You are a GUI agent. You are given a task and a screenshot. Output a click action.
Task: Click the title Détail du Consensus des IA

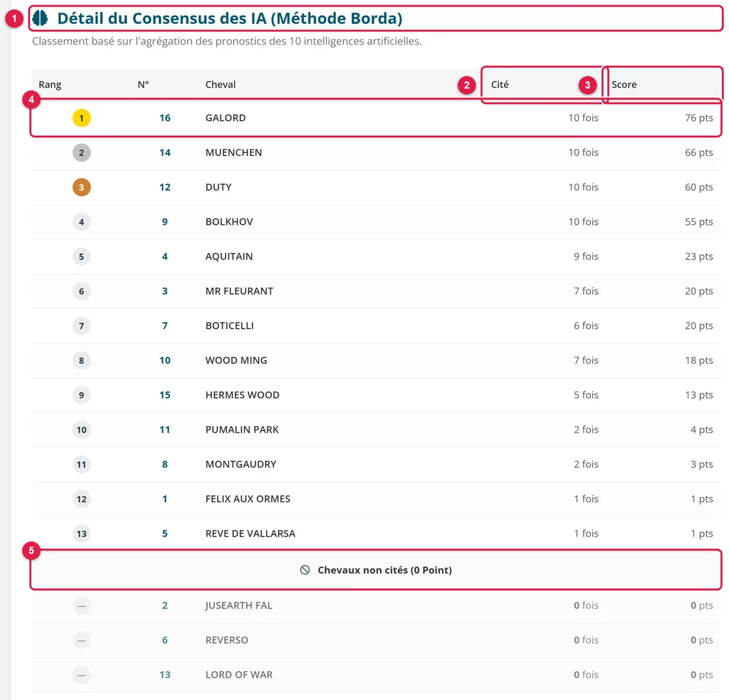(229, 18)
